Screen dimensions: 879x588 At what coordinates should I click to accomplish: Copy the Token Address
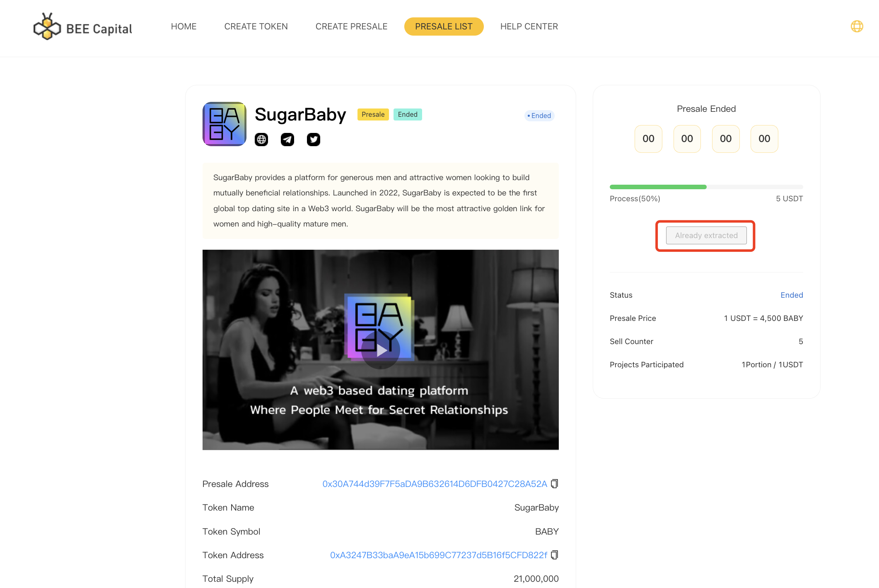click(x=555, y=555)
